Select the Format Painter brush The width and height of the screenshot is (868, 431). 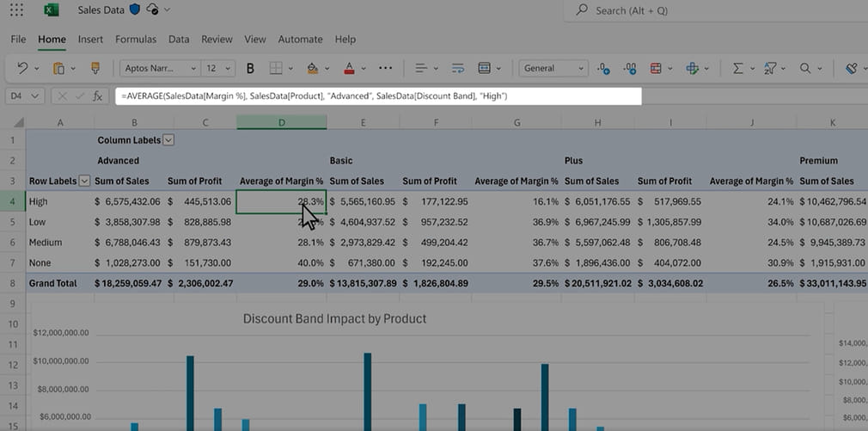pyautogui.click(x=95, y=68)
